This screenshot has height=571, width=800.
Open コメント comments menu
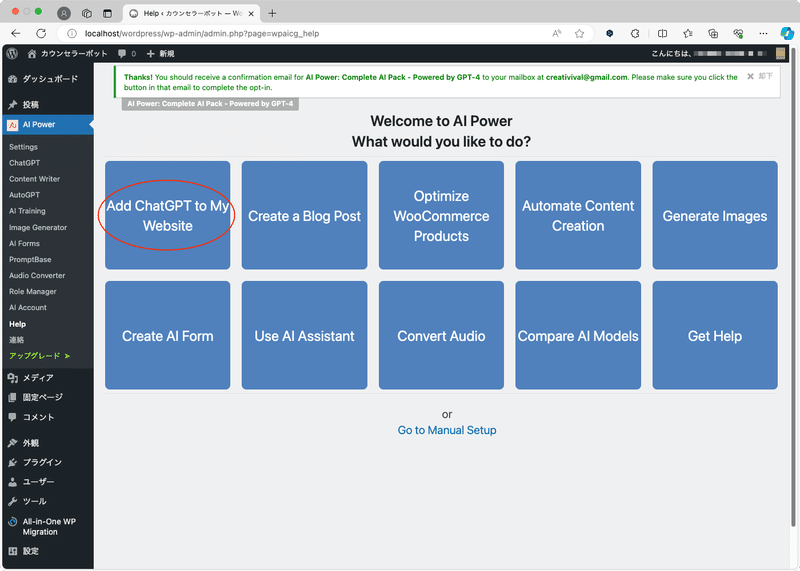pyautogui.click(x=47, y=417)
